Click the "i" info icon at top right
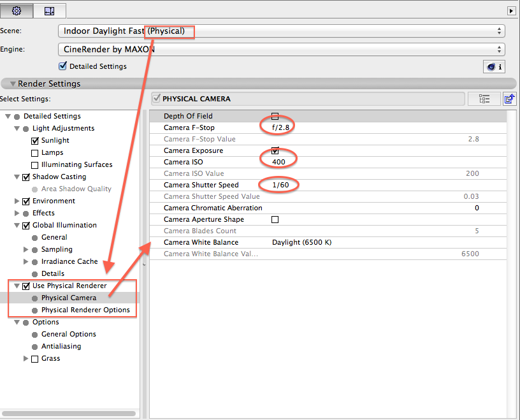Screen dimensions: 520x420 (500, 66)
